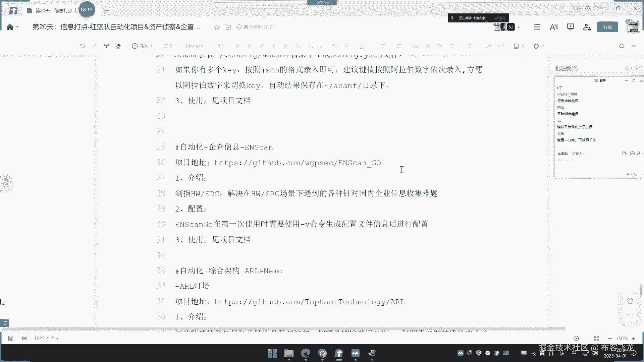Expand the toolbar collapse chevron

(x=634, y=46)
